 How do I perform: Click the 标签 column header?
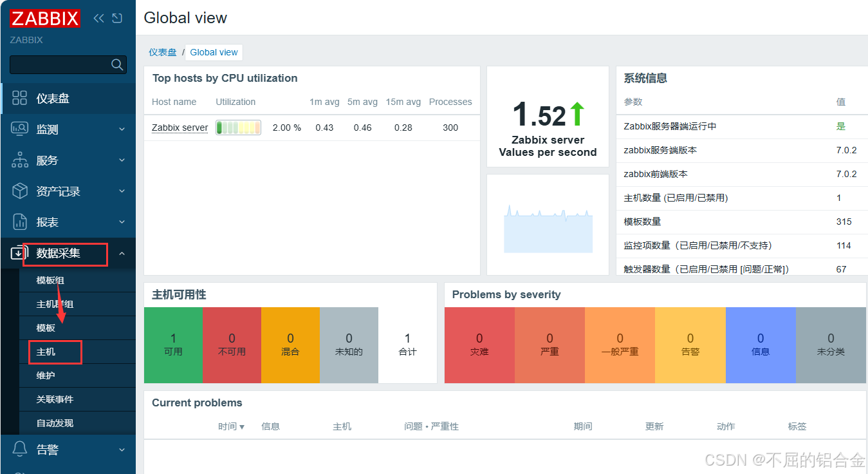pyautogui.click(x=797, y=426)
